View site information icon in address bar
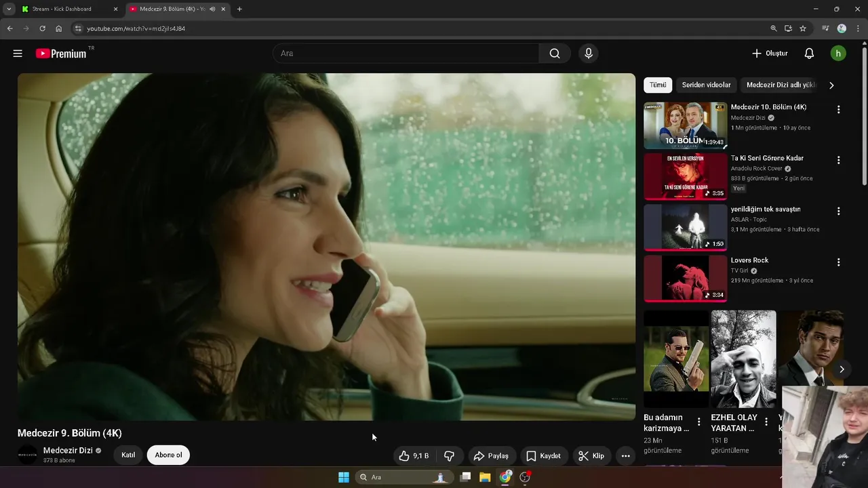 pos(78,28)
